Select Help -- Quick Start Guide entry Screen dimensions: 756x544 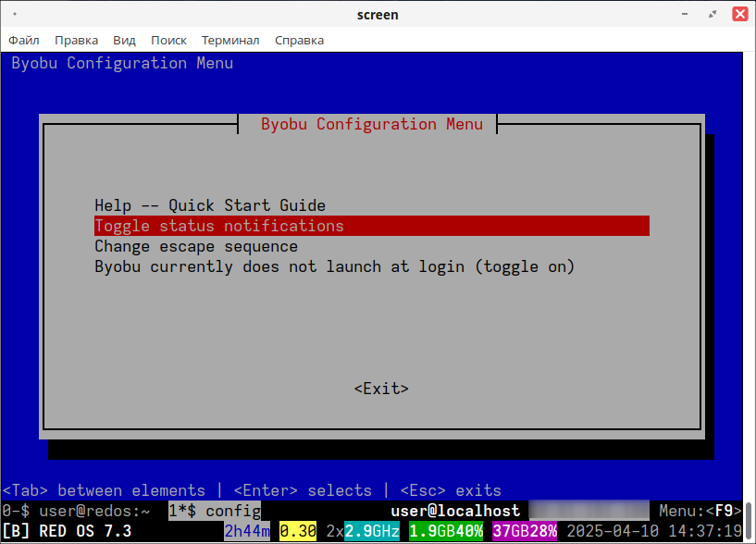coord(372,205)
